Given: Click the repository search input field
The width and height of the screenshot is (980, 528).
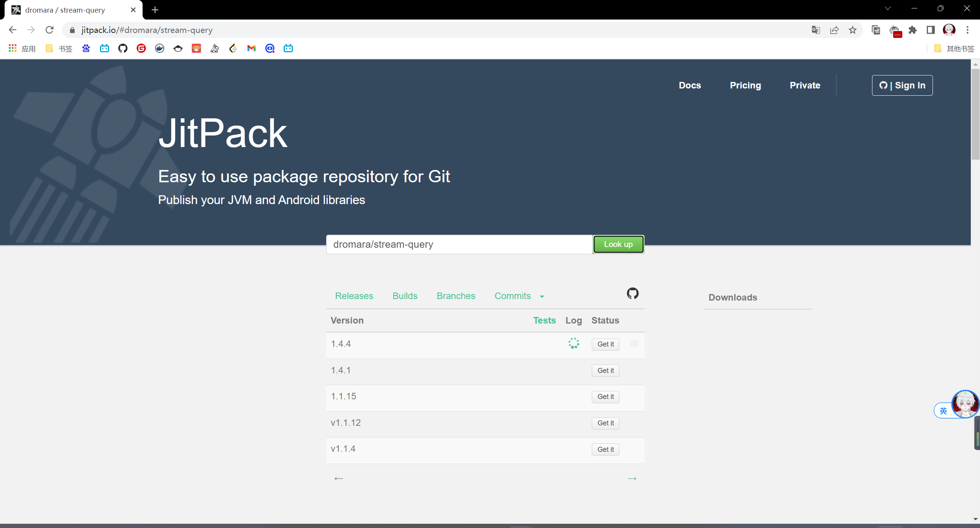Looking at the screenshot, I should coord(459,244).
